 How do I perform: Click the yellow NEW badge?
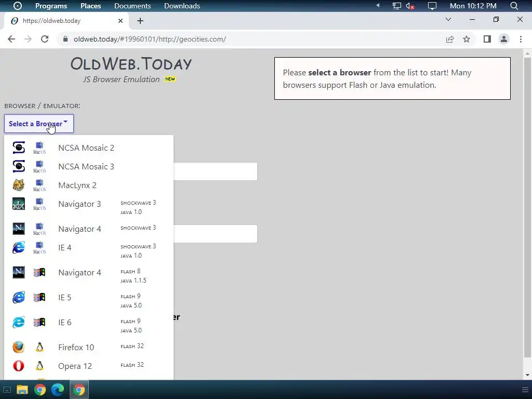(x=170, y=79)
